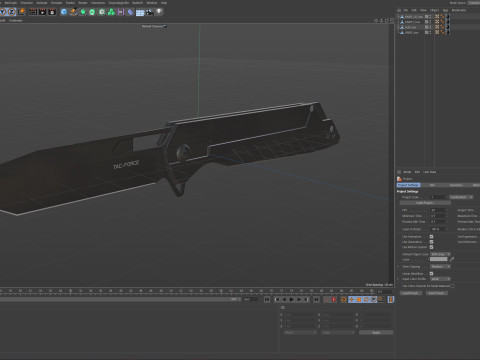Image resolution: width=480 pixels, height=360 pixels.
Task: Toggle visibility dots of the bolt_low object
Action: [430, 27]
